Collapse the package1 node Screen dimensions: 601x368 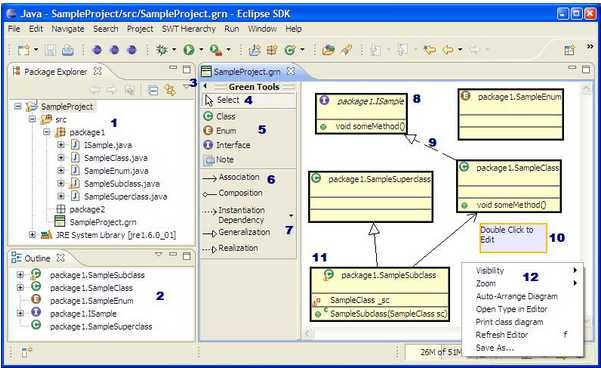click(47, 132)
